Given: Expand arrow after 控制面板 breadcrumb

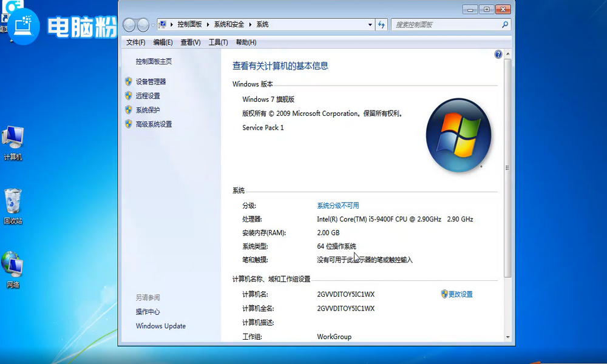Looking at the screenshot, I should tap(208, 25).
